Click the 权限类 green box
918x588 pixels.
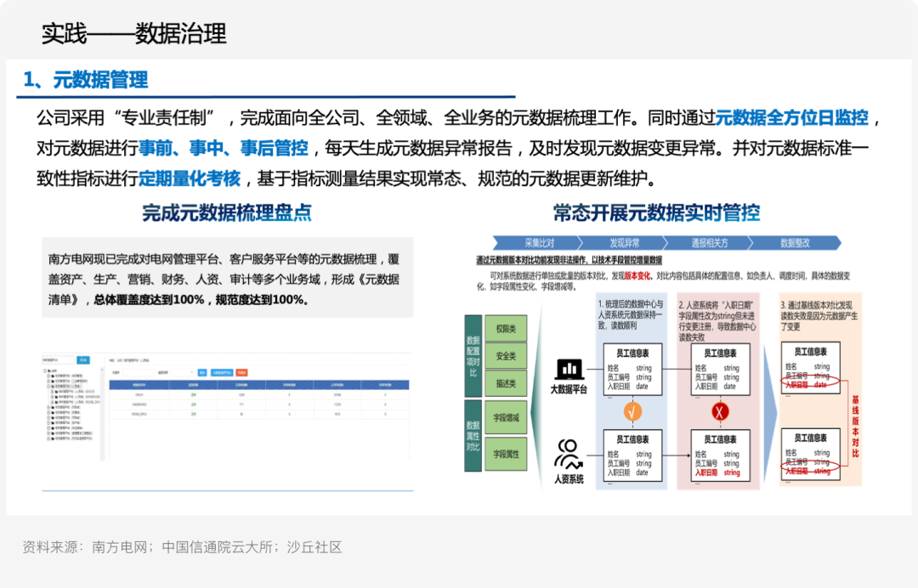pyautogui.click(x=507, y=329)
